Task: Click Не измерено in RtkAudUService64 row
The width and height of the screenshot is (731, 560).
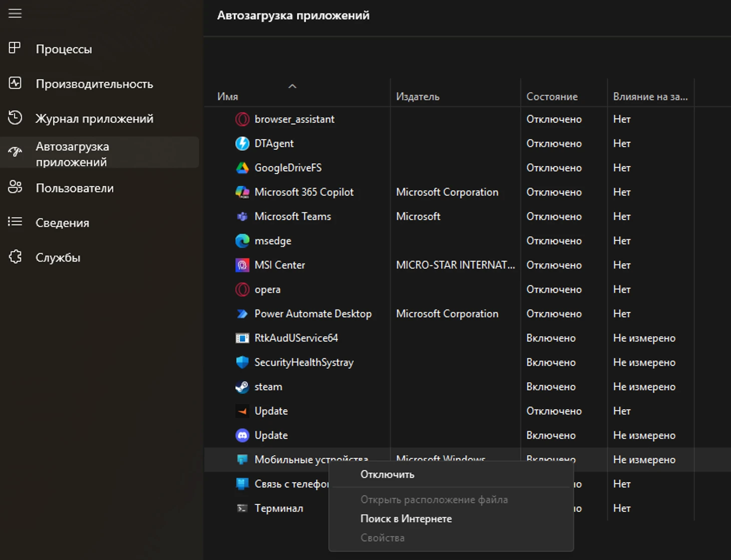Action: 644,338
